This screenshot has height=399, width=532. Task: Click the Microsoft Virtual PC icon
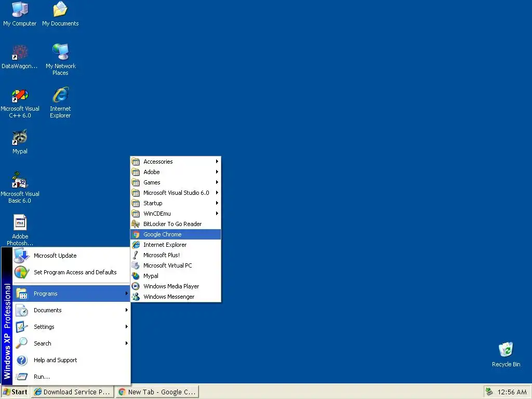click(136, 265)
